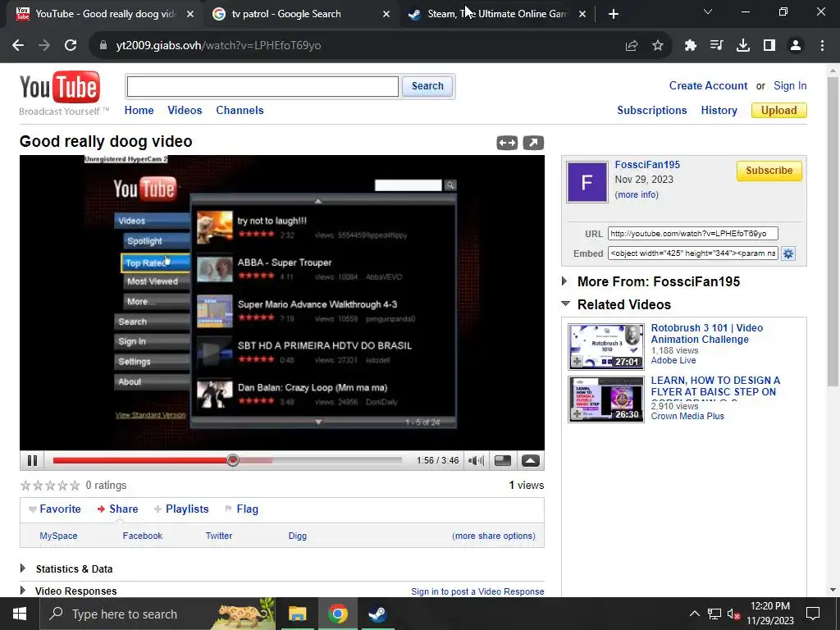The width and height of the screenshot is (840, 630).
Task: Select the video URL text field
Action: pos(692,234)
